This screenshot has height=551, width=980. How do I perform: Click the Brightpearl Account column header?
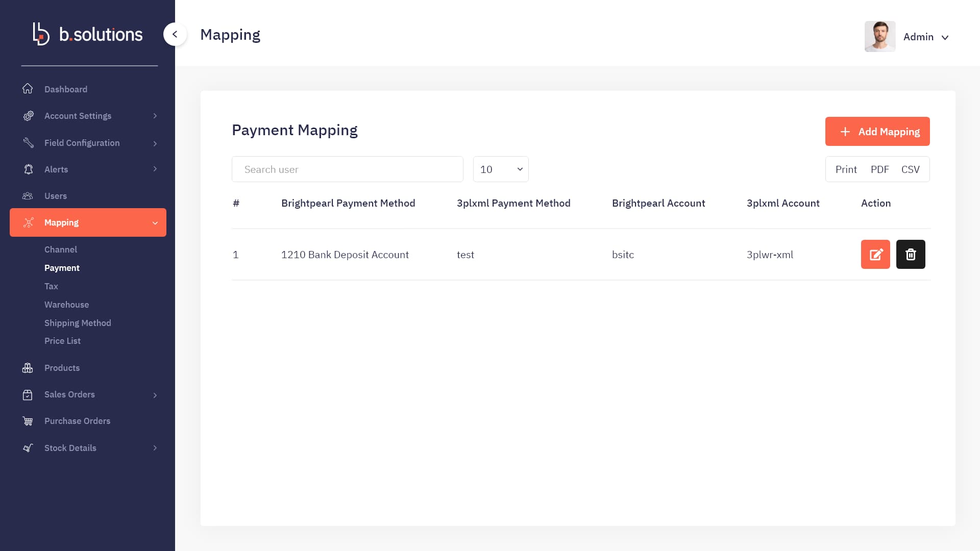click(658, 203)
